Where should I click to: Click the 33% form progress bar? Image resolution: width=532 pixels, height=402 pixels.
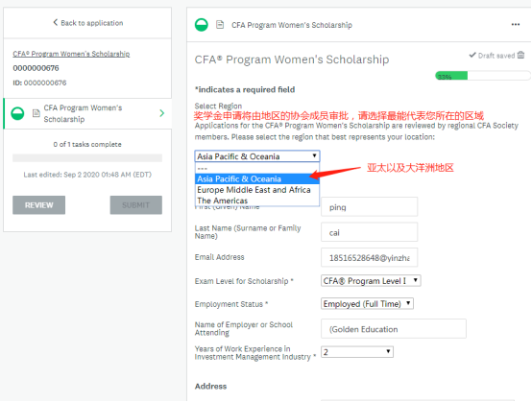tap(482, 76)
